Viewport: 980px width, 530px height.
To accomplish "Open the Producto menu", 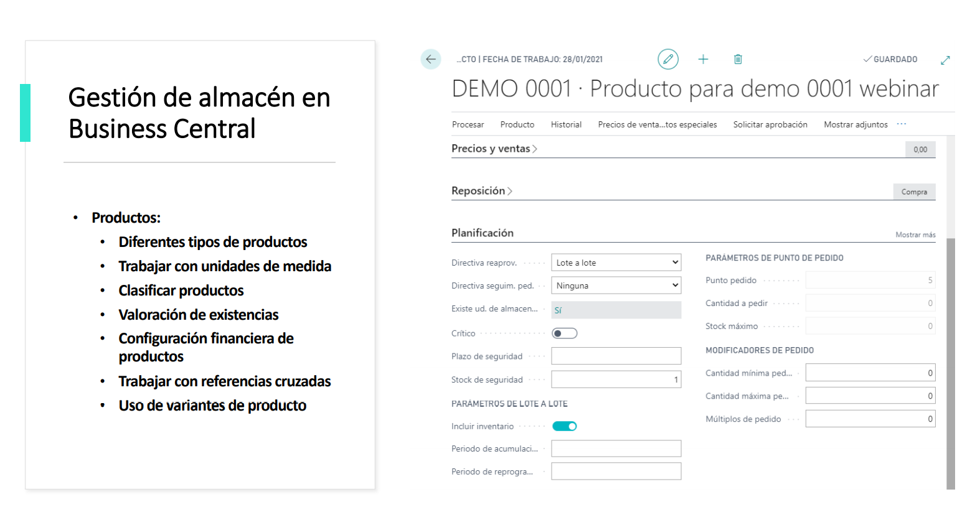I will click(517, 124).
